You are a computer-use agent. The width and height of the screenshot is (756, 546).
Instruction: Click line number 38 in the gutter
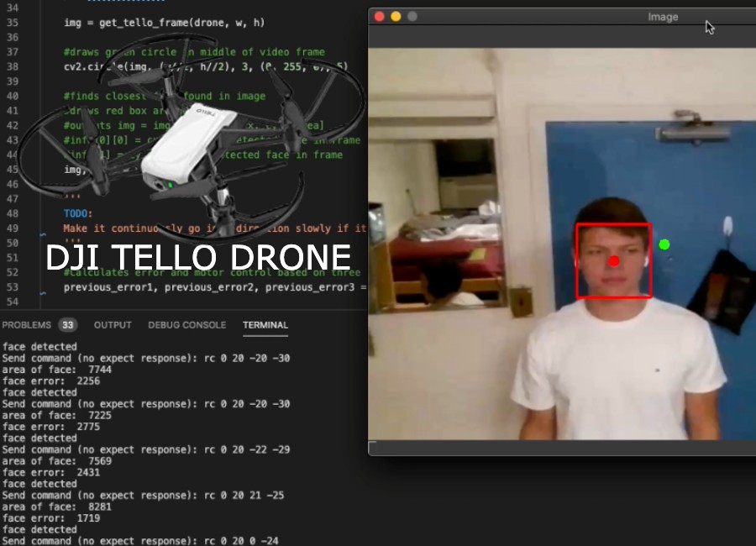pos(13,66)
